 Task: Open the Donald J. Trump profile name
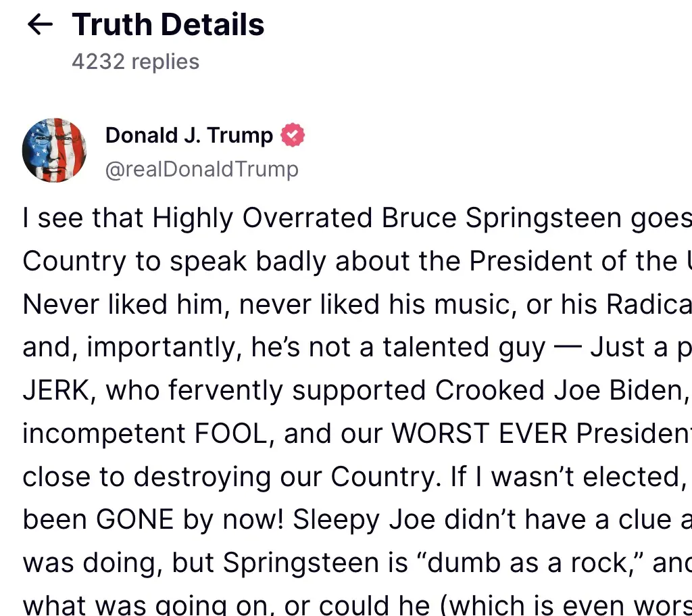point(189,135)
